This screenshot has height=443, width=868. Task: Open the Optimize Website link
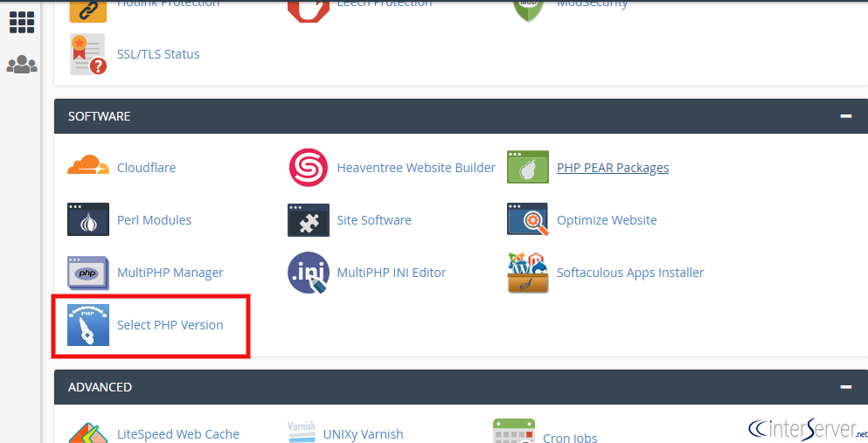[607, 220]
